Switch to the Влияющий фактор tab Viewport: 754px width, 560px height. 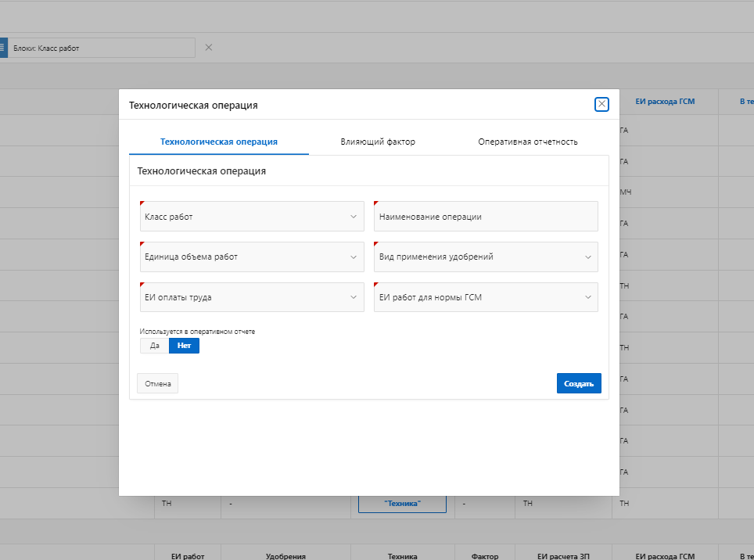378,142
